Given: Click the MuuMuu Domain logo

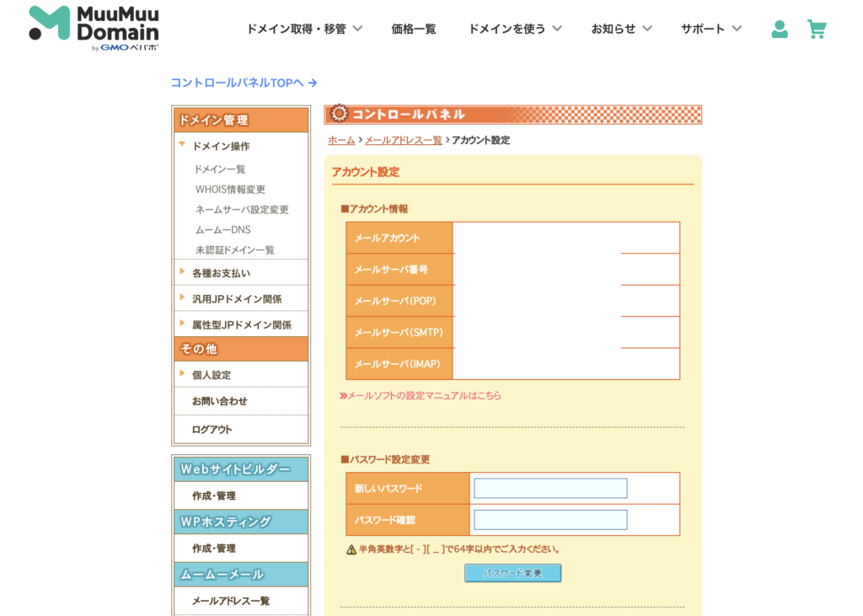Looking at the screenshot, I should point(94,29).
